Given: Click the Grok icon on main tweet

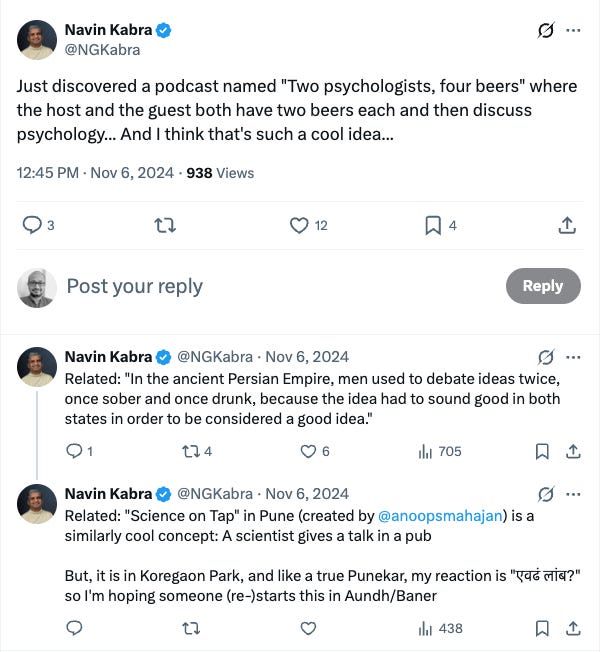Looking at the screenshot, I should click(x=545, y=30).
